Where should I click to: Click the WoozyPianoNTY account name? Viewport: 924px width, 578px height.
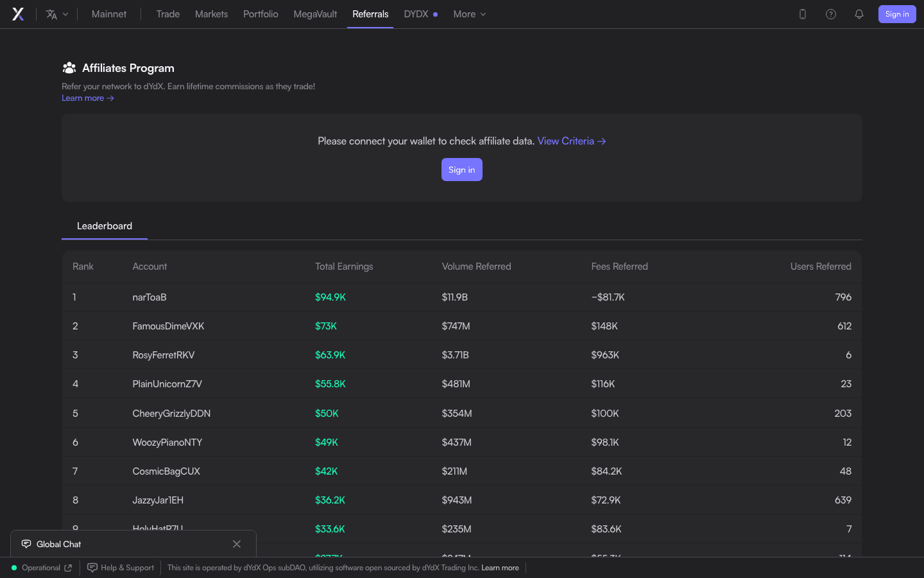coord(167,442)
